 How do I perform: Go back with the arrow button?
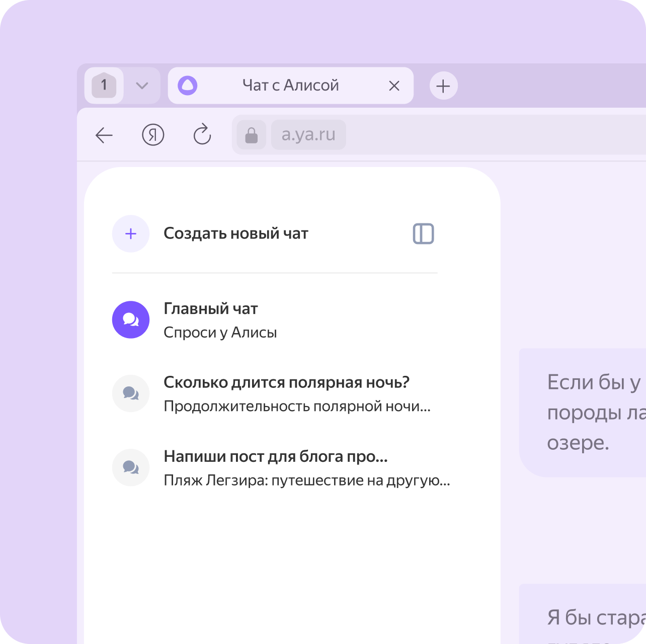point(104,135)
